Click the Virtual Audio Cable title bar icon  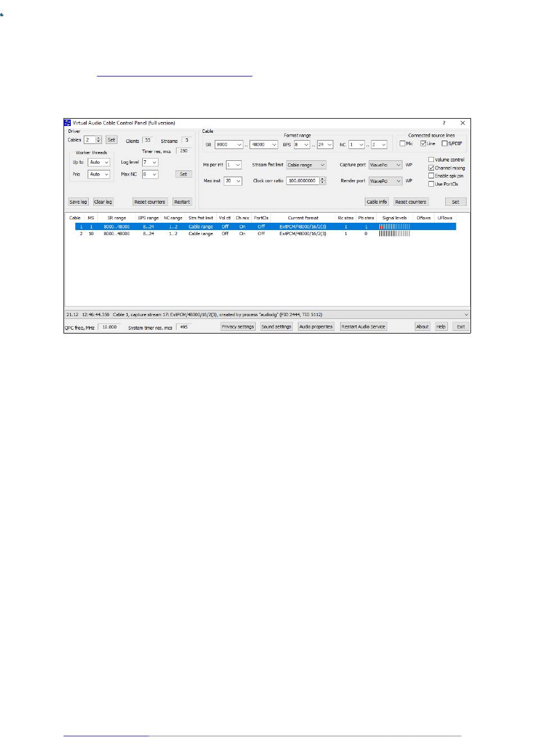pos(68,123)
